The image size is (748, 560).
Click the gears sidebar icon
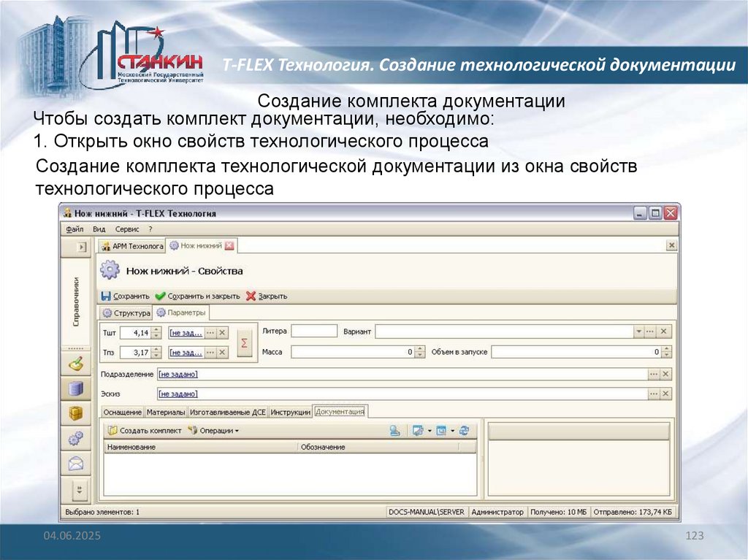(x=76, y=438)
